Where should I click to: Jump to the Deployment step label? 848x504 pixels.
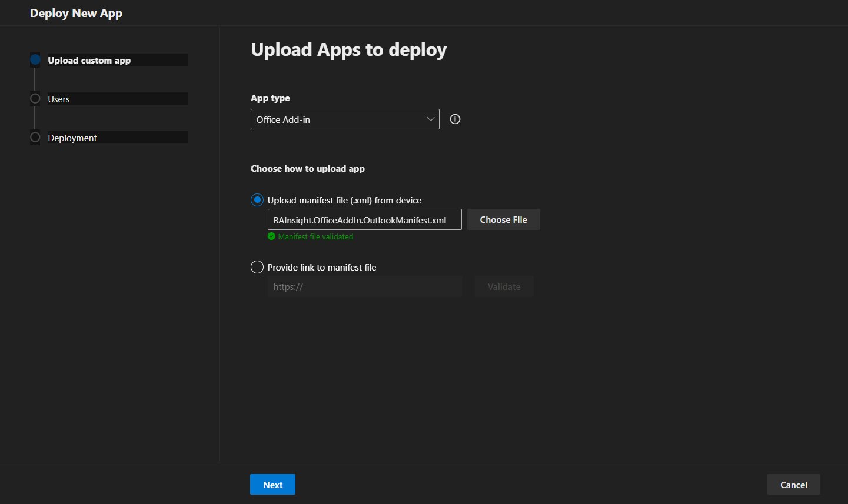[72, 138]
